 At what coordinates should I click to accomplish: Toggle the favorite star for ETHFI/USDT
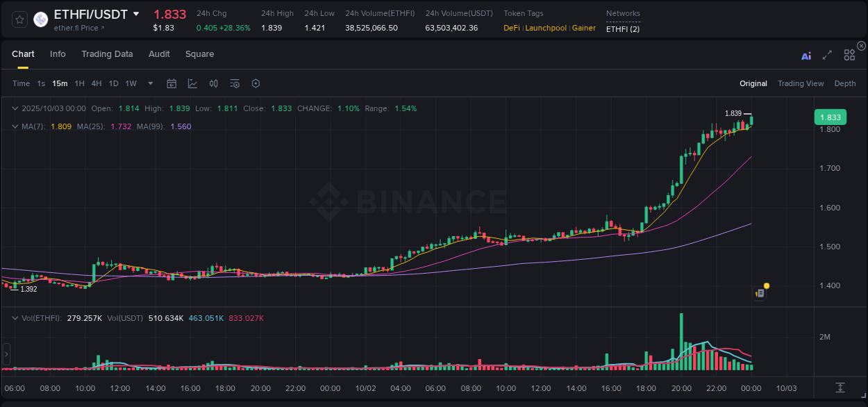(19, 19)
